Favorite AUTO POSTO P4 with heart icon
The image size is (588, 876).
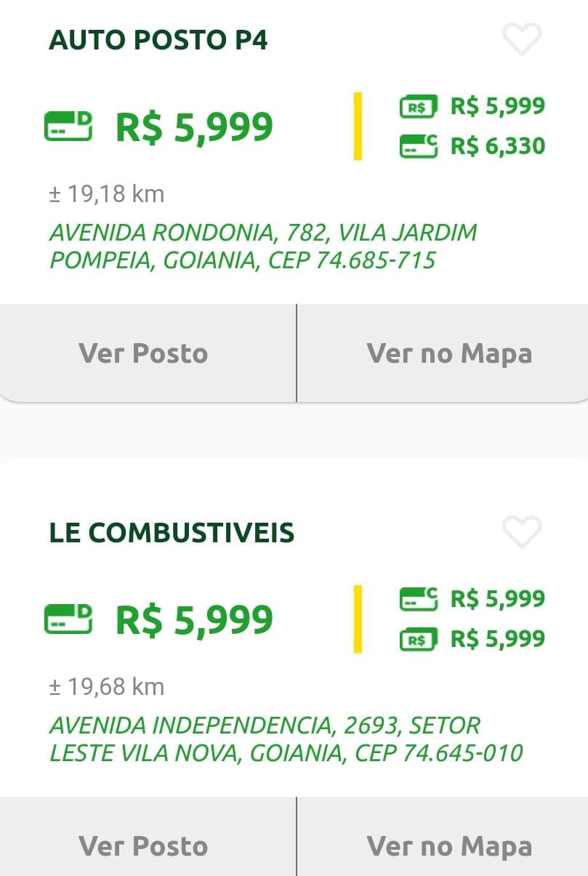tap(522, 39)
